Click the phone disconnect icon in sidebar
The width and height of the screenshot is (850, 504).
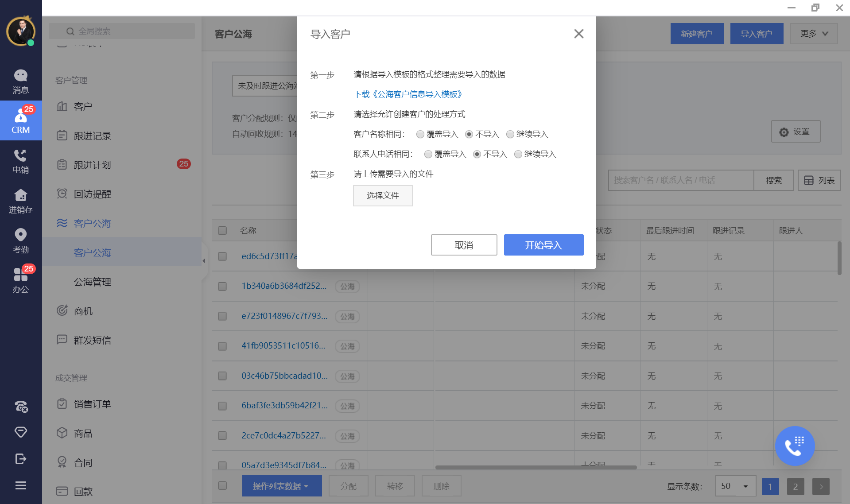(x=21, y=406)
